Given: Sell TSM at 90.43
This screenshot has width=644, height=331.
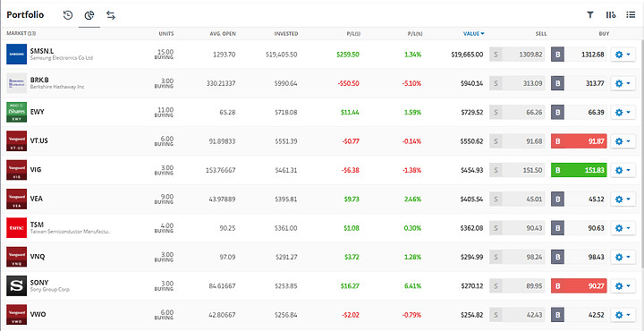Looking at the screenshot, I should [x=517, y=228].
